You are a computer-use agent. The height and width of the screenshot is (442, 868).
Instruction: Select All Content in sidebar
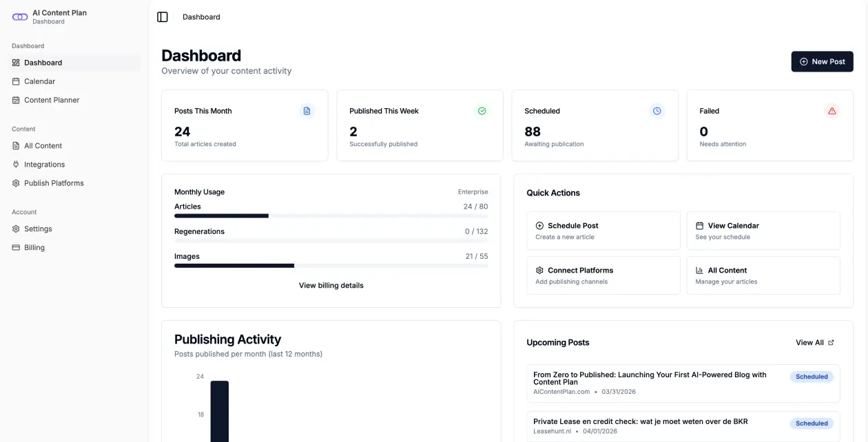click(x=75, y=146)
